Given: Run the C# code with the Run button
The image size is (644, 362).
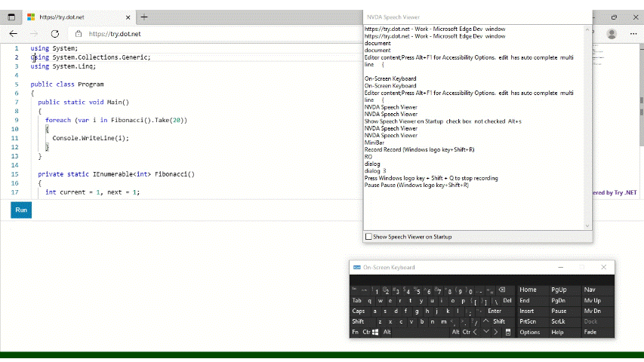Looking at the screenshot, I should pyautogui.click(x=21, y=210).
